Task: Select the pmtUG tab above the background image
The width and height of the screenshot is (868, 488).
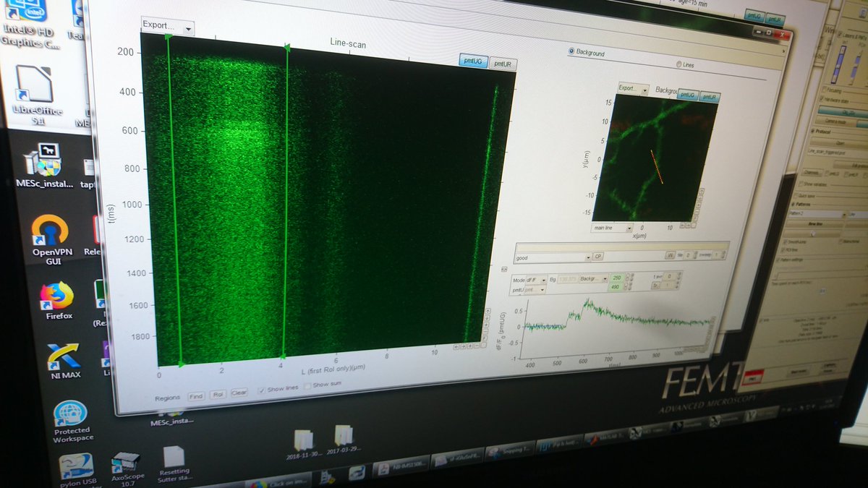Action: click(688, 95)
